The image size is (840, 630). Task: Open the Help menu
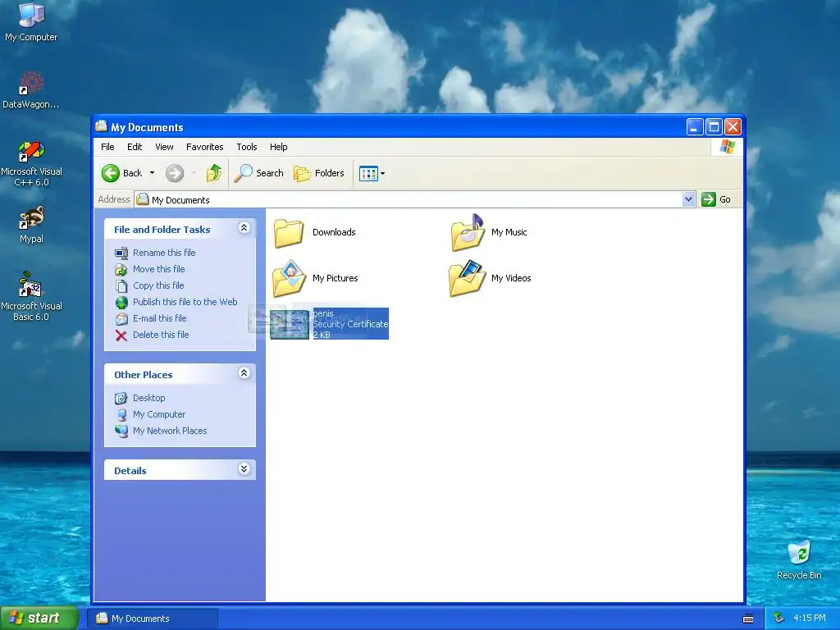click(279, 147)
